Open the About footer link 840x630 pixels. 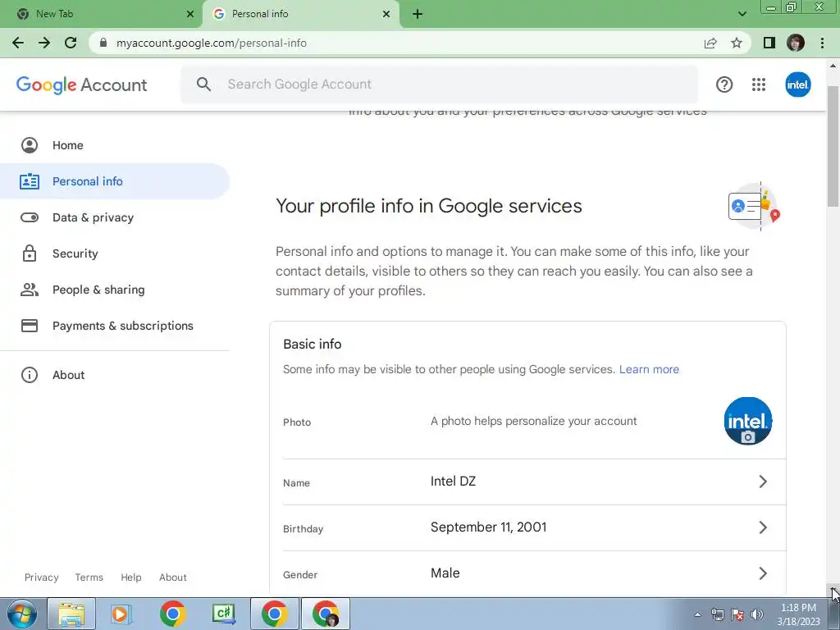[x=173, y=577]
